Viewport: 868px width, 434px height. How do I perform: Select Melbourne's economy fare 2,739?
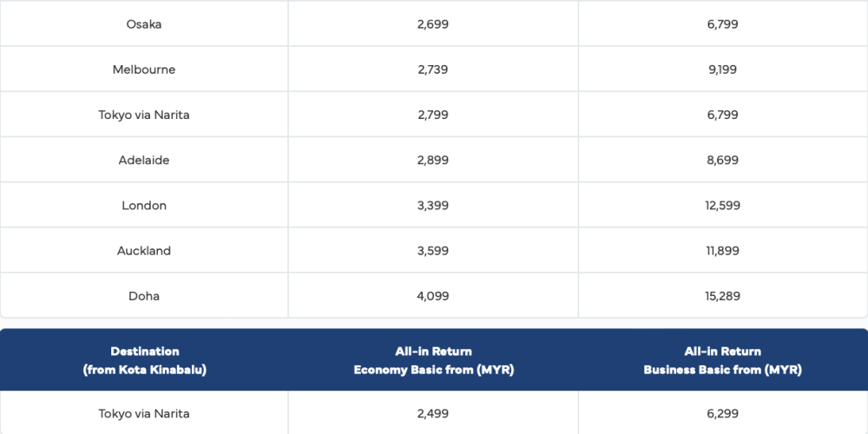433,69
